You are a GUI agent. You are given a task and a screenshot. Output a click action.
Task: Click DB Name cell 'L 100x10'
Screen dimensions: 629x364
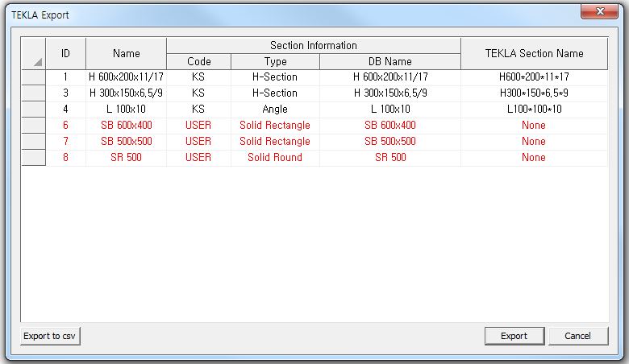point(390,110)
